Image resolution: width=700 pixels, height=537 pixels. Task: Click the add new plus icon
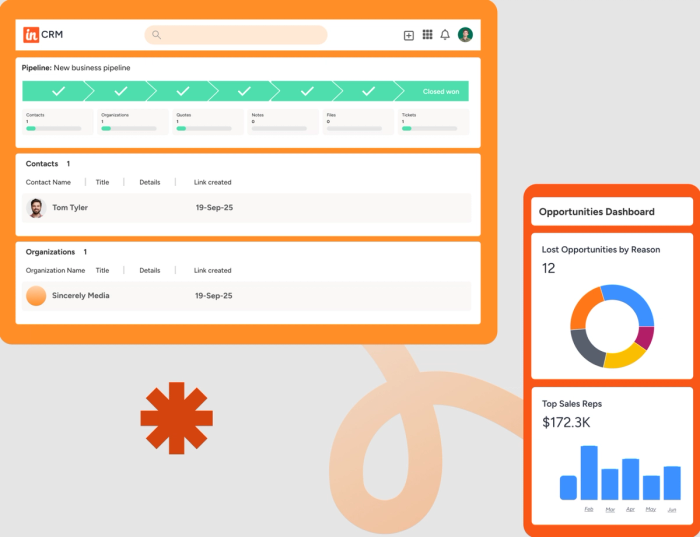coord(408,35)
